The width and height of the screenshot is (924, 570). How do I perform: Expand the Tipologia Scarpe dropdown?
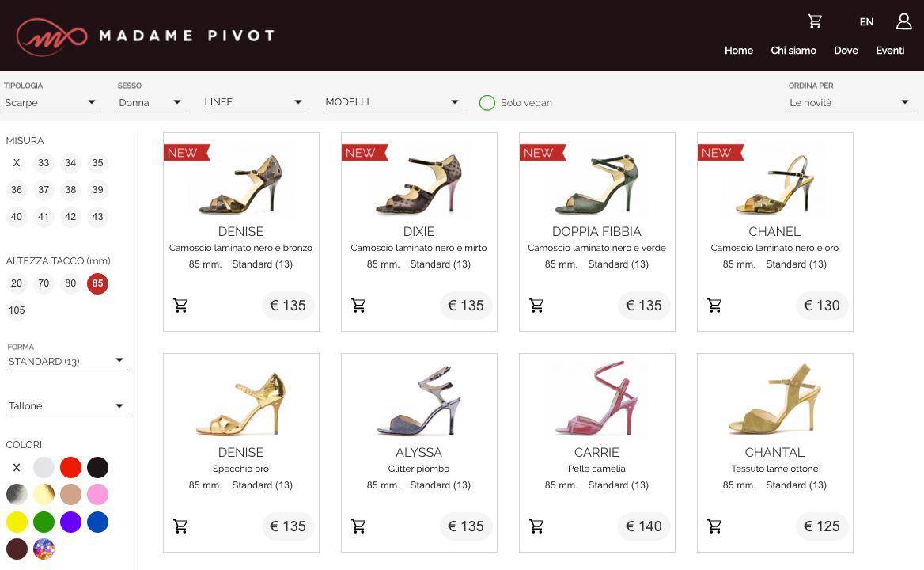tap(52, 103)
